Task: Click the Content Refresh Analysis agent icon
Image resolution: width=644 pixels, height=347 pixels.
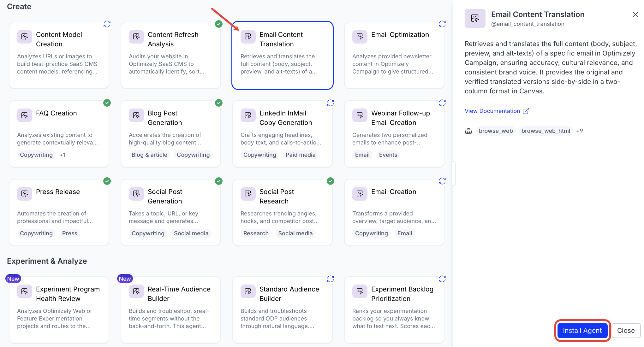Action: tap(136, 37)
